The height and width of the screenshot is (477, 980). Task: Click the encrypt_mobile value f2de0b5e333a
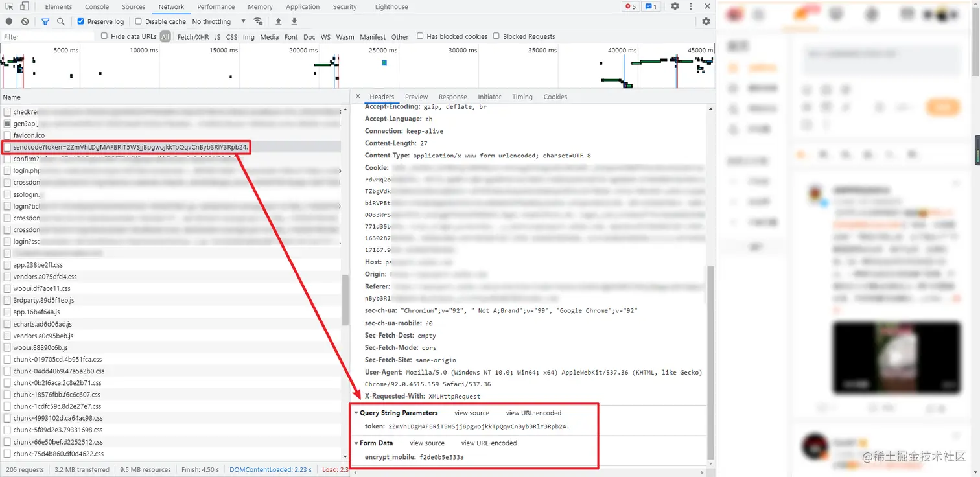point(441,457)
